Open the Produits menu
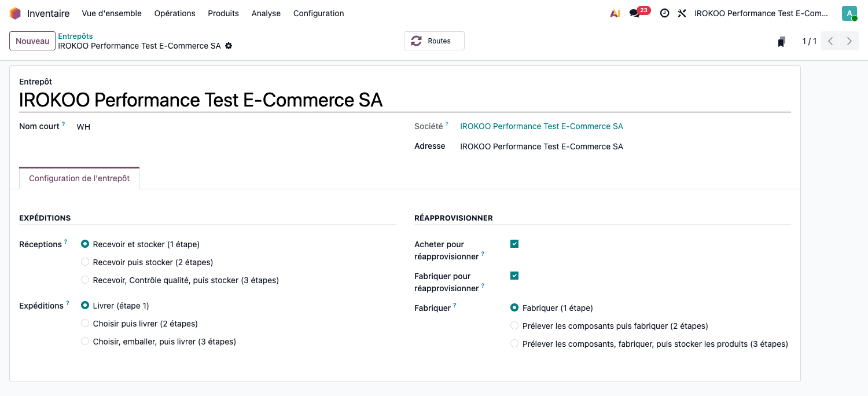Screen dimensions: 868x396 click(x=223, y=13)
